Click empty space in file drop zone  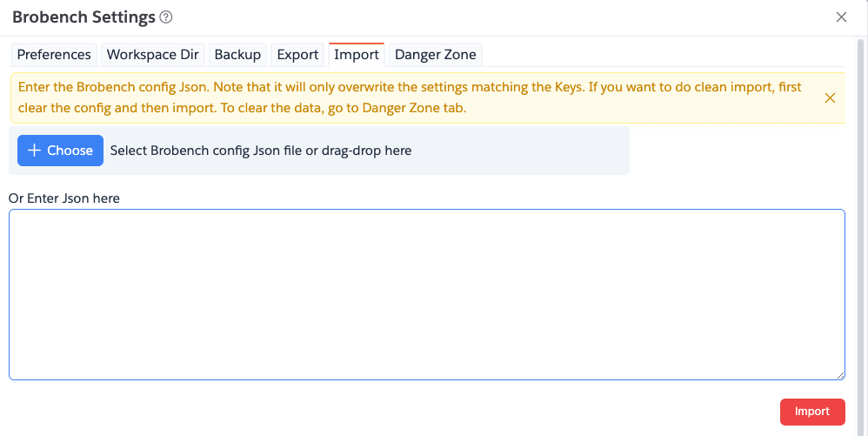[x=520, y=151]
